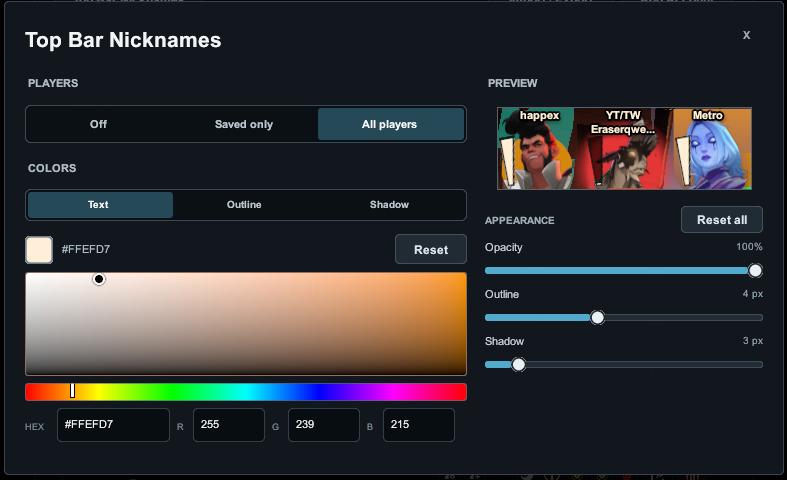The image size is (787, 480).
Task: Close the Top Bar Nicknames dialog
Action: [x=746, y=35]
